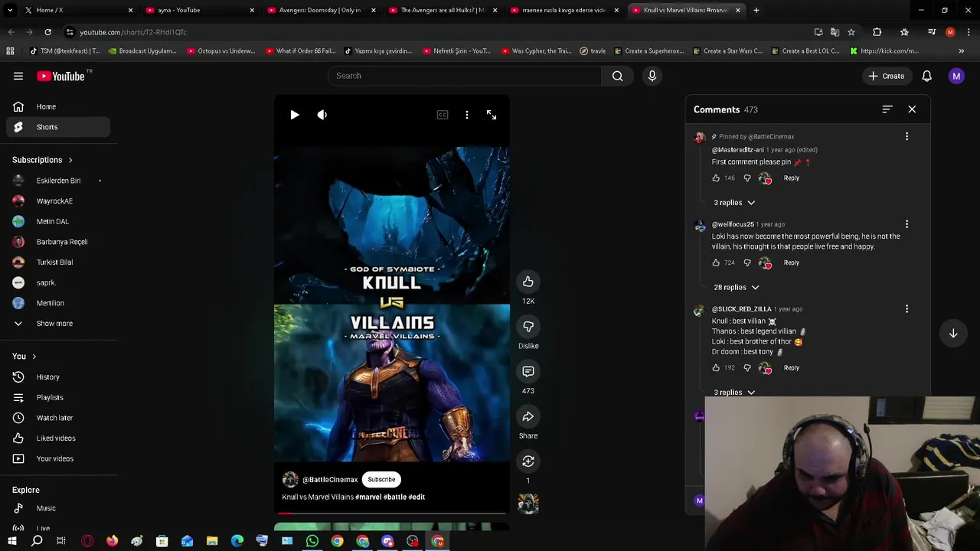Reply to @SLICK_RED_ZILLA's comment
The width and height of the screenshot is (980, 551).
[x=792, y=368]
